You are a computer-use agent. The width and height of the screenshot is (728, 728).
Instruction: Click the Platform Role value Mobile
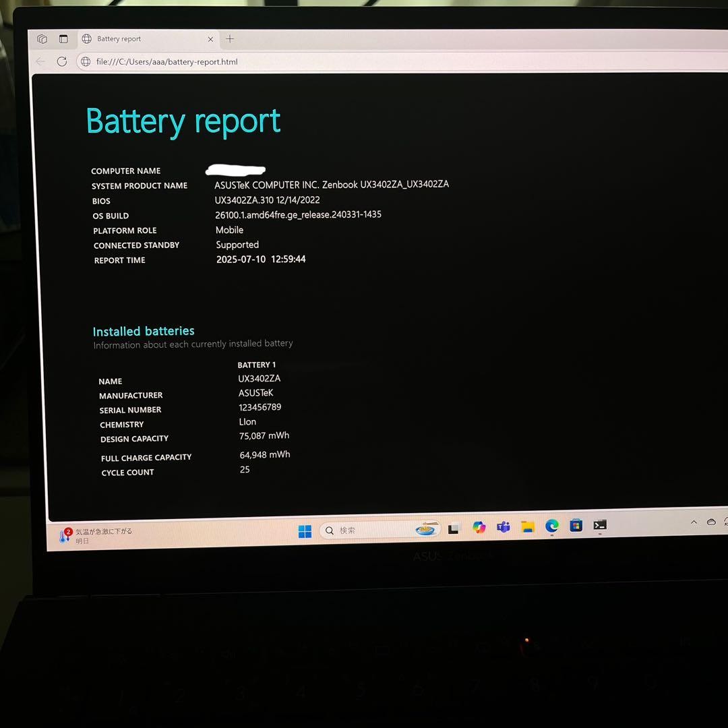tap(229, 230)
